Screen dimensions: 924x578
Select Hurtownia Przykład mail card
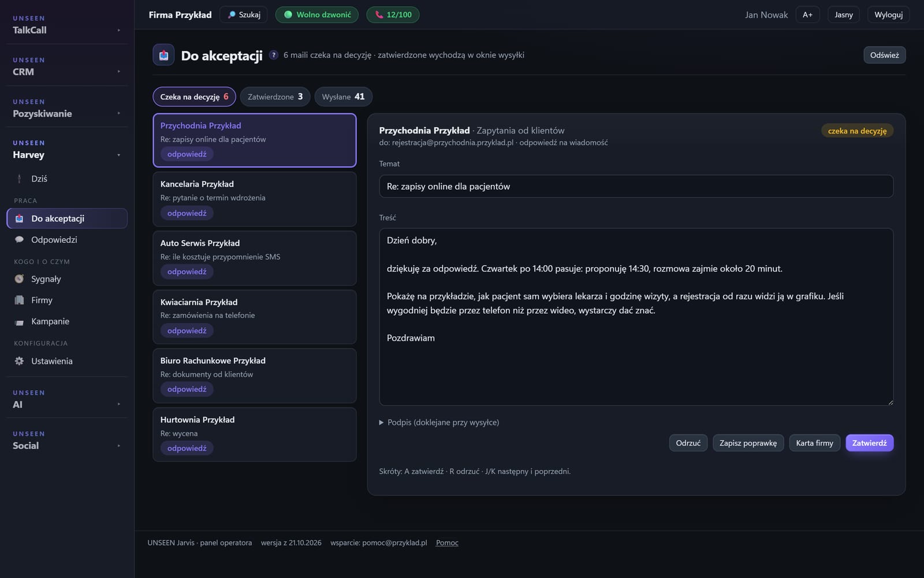(255, 435)
